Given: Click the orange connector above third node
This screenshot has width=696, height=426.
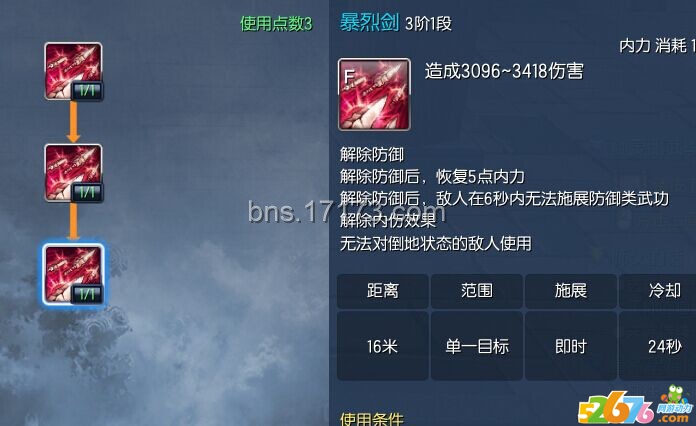Looking at the screenshot, I should [73, 222].
